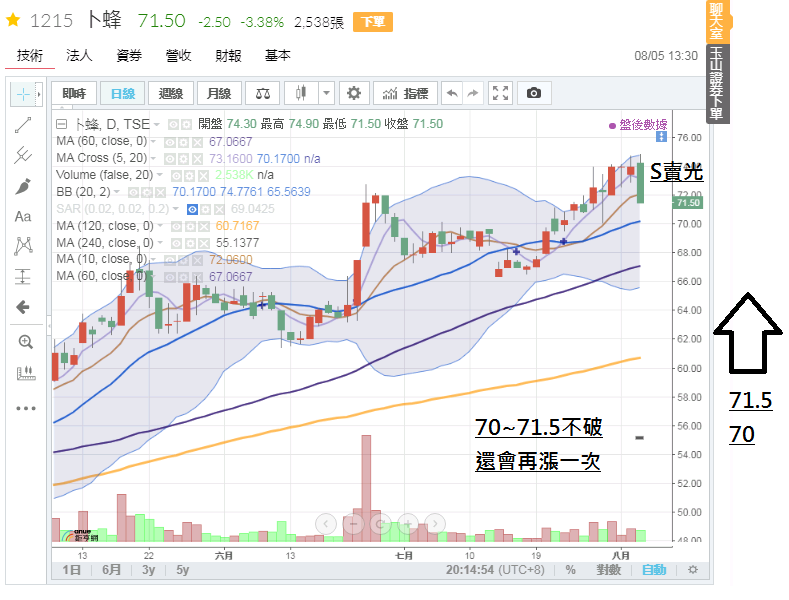Screen dimensions: 789x600
Task: Take a chart snapshot with camera
Action: coord(534,93)
